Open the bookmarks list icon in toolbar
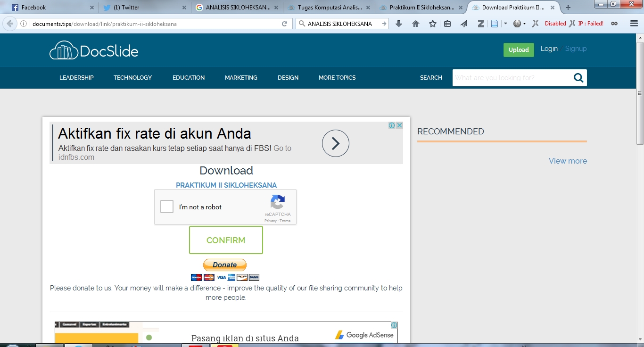This screenshot has width=644, height=347. (x=447, y=24)
